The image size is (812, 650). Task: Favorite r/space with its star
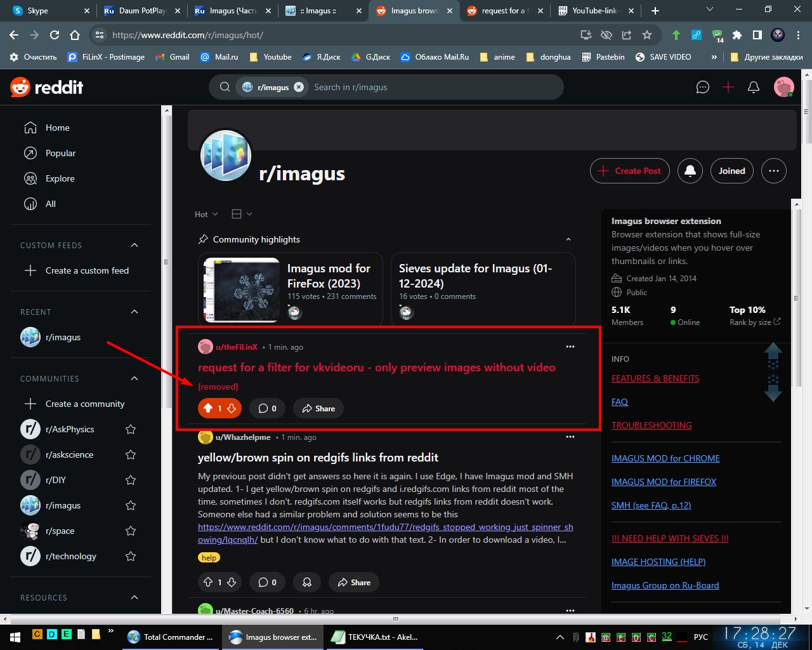tap(131, 531)
